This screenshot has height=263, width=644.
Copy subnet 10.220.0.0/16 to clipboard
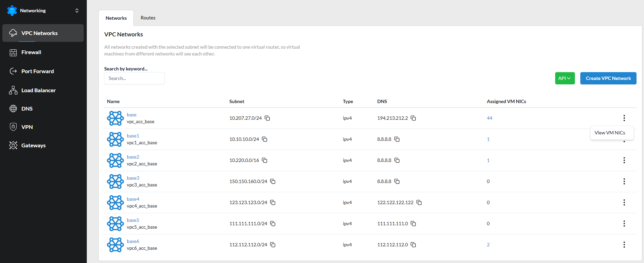click(x=264, y=160)
